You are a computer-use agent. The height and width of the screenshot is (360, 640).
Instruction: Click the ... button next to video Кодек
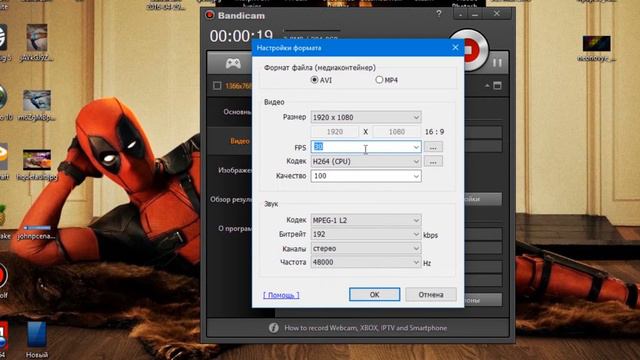[433, 162]
